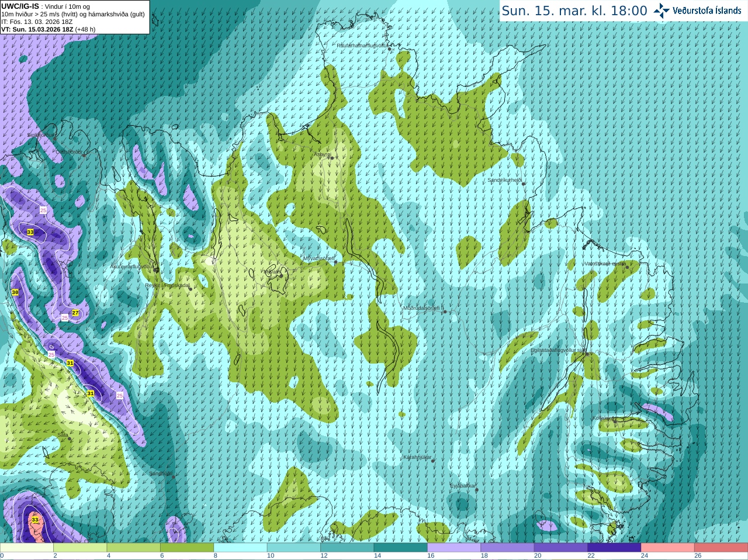
Task: Click the yellow 33 gust label on pink area
Action: click(35, 520)
